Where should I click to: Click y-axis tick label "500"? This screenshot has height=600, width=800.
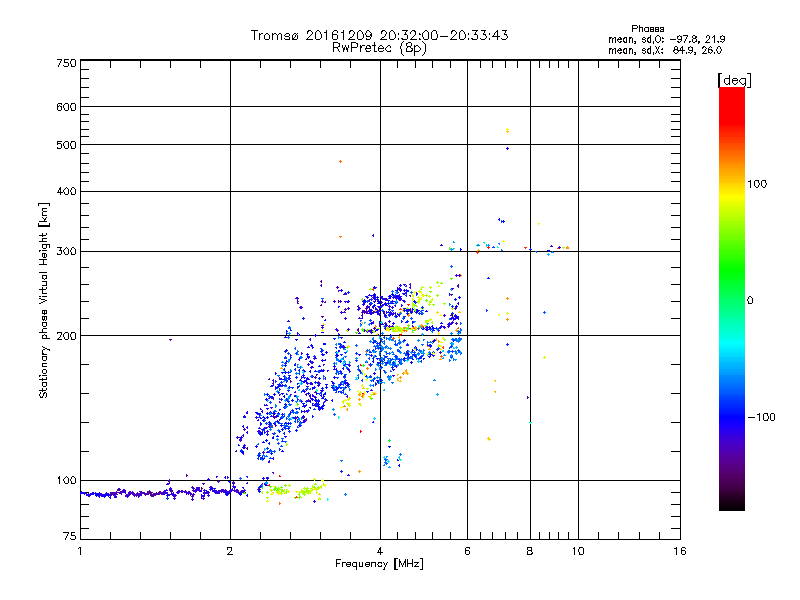point(66,145)
